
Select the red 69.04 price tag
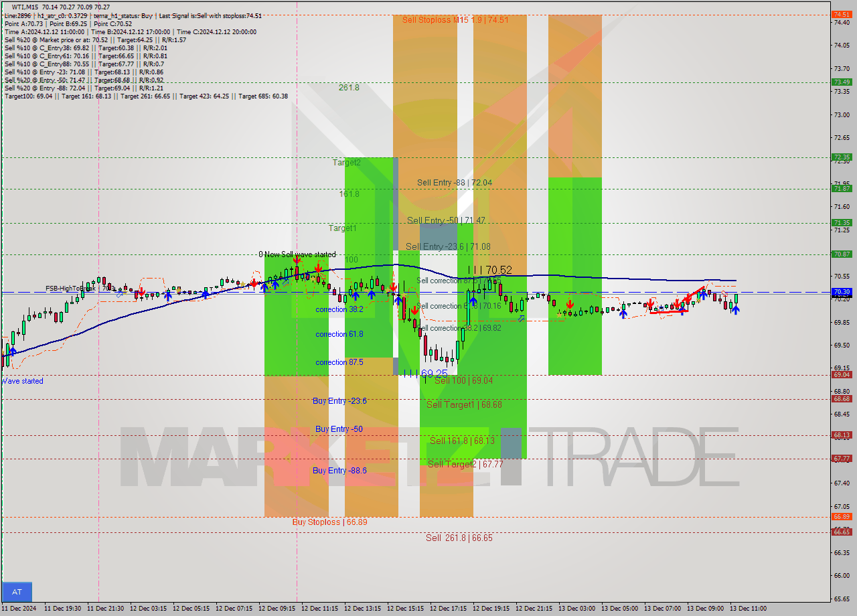842,374
